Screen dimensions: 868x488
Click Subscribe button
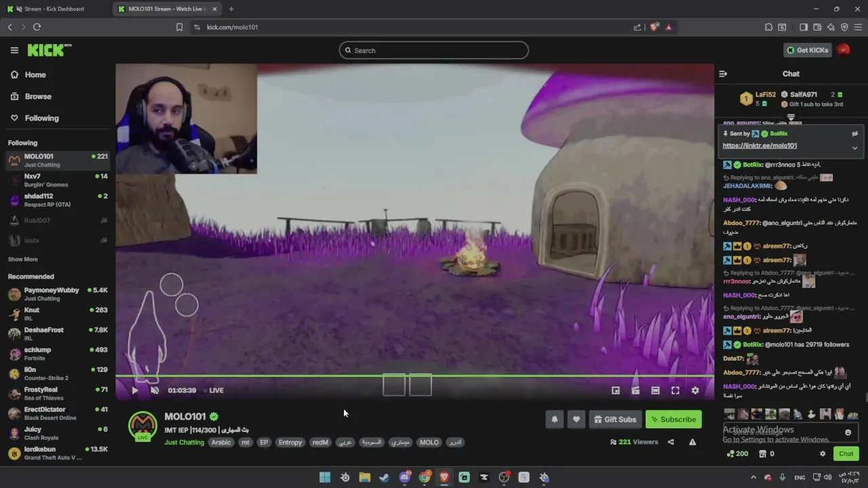pos(673,420)
